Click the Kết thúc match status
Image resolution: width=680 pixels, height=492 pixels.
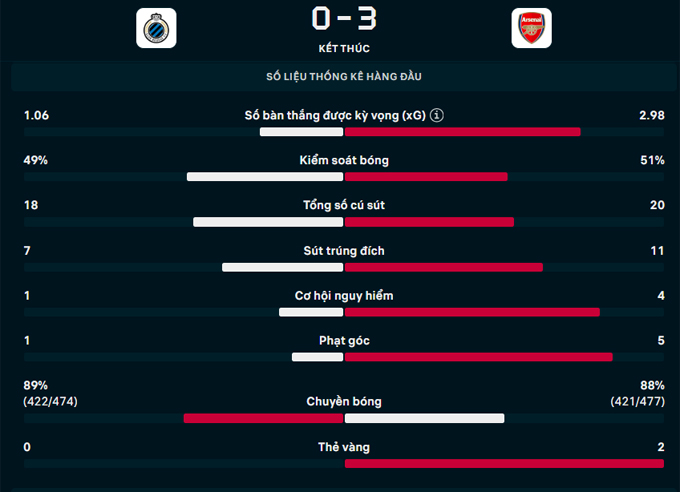tap(343, 48)
